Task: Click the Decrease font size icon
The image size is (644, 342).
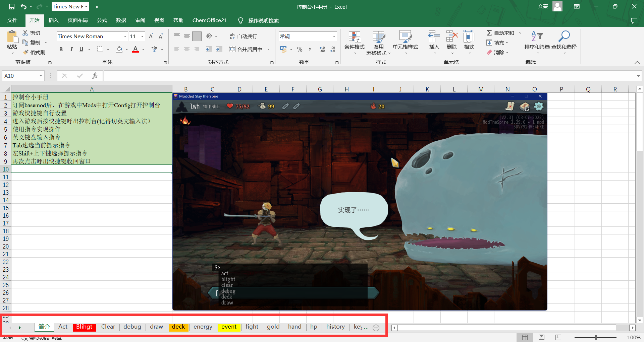Action: [161, 36]
